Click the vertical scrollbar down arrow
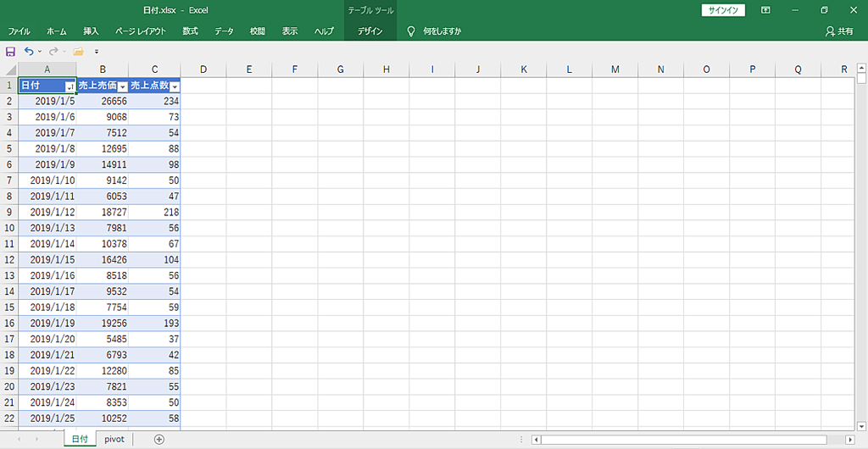Viewport: 868px width, 449px height. click(861, 426)
